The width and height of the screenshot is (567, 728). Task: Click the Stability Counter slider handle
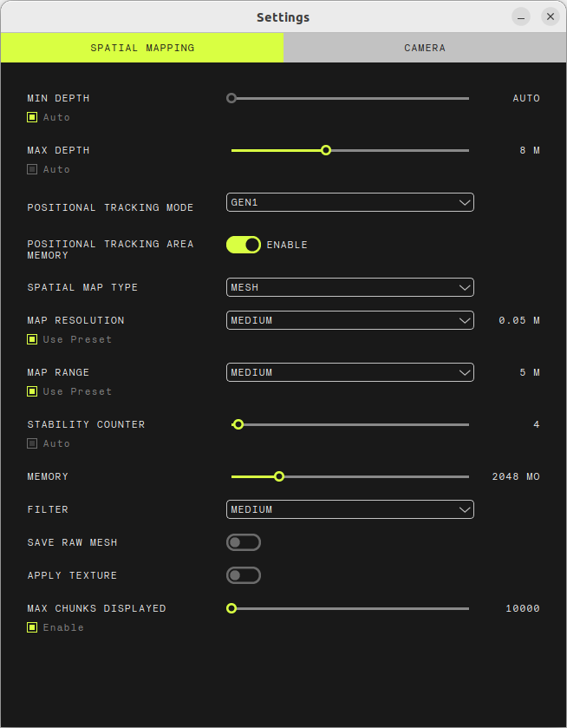click(x=238, y=424)
